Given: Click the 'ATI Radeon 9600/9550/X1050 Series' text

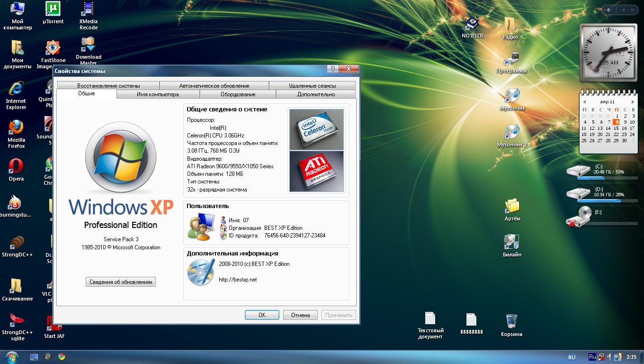Looking at the screenshot, I should (x=230, y=166).
